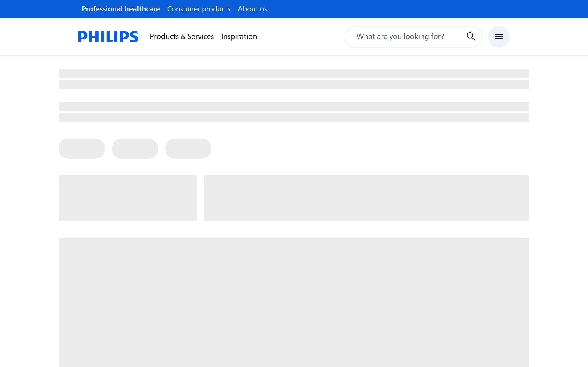The height and width of the screenshot is (367, 588).
Task: Click the Philips logo
Action: (x=108, y=37)
